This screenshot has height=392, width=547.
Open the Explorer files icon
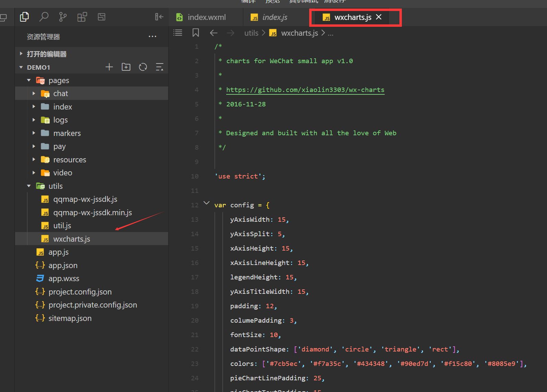(24, 17)
